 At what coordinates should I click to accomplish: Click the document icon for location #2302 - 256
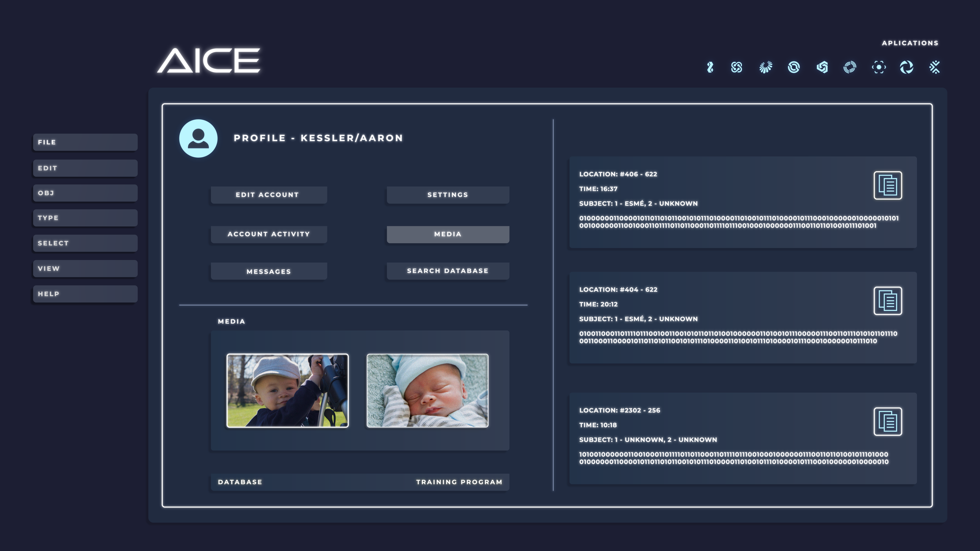887,422
